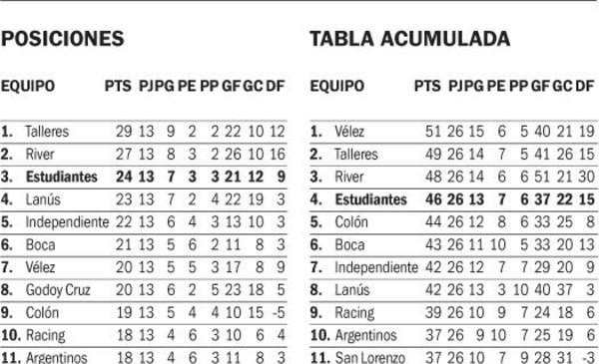Click Godoy Cruz team name

coord(58,290)
